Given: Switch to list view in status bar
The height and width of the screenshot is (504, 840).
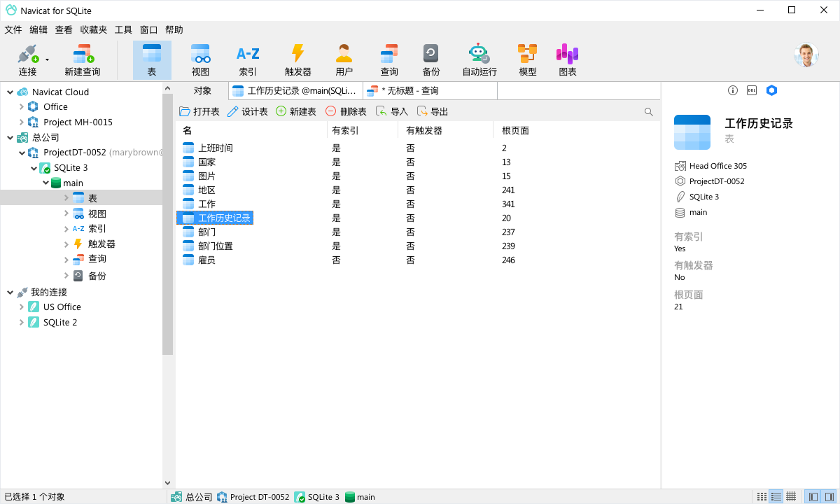Looking at the screenshot, I should pos(776,497).
